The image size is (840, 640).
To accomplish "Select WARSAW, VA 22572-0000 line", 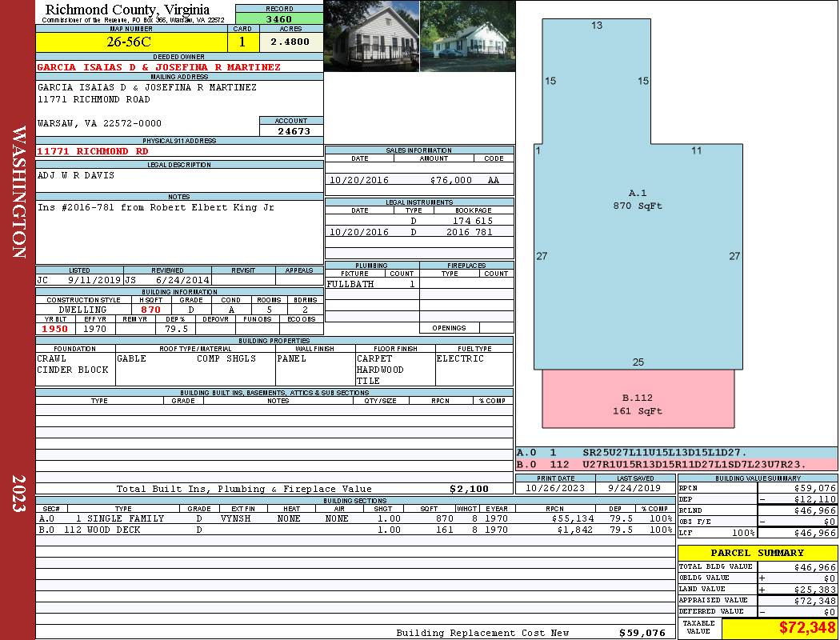I will (99, 123).
